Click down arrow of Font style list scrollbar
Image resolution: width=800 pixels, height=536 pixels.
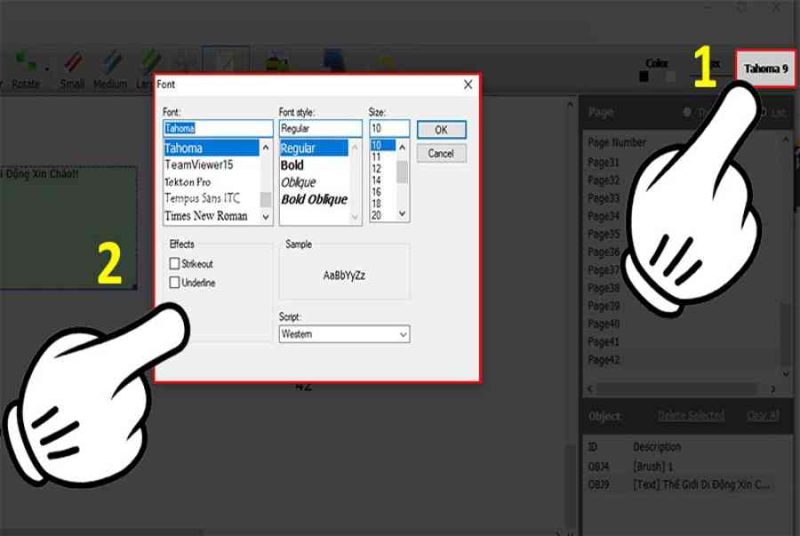coord(355,217)
